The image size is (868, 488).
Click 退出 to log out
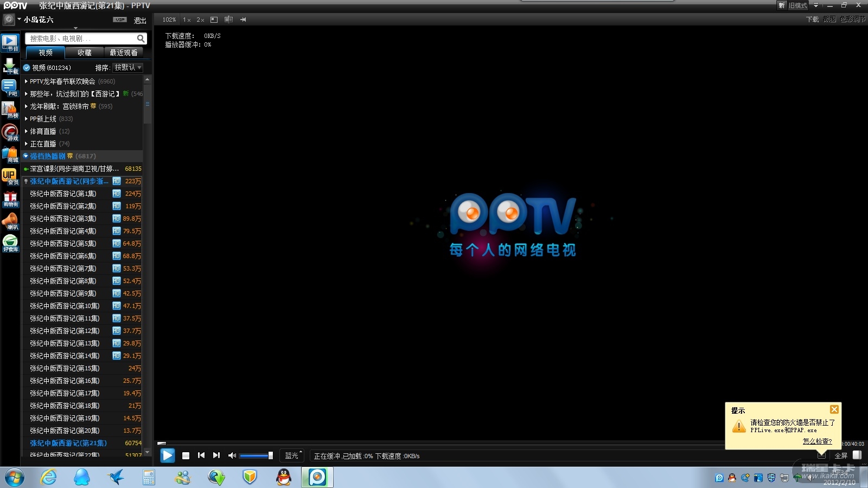(140, 21)
